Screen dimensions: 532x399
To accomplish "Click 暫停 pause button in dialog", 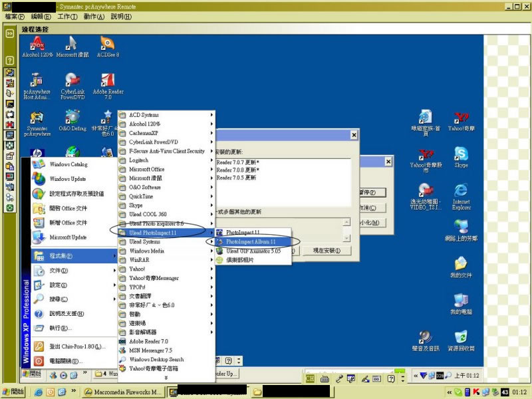I will [x=372, y=192].
